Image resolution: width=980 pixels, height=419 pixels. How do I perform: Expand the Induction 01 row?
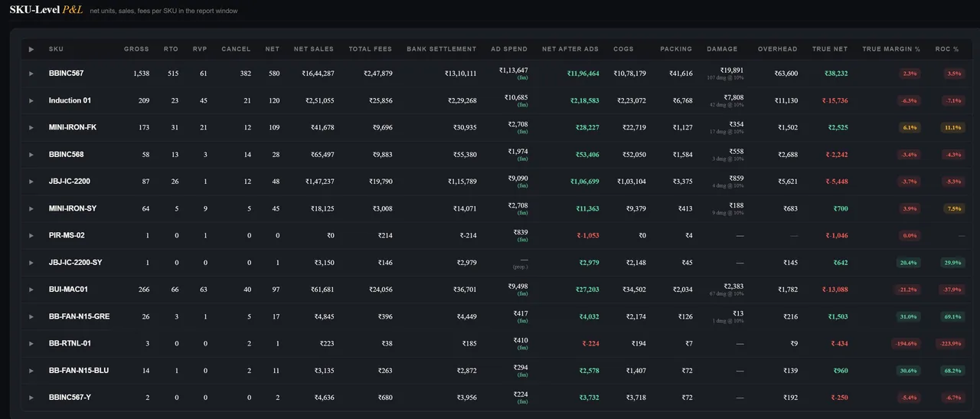pos(31,100)
